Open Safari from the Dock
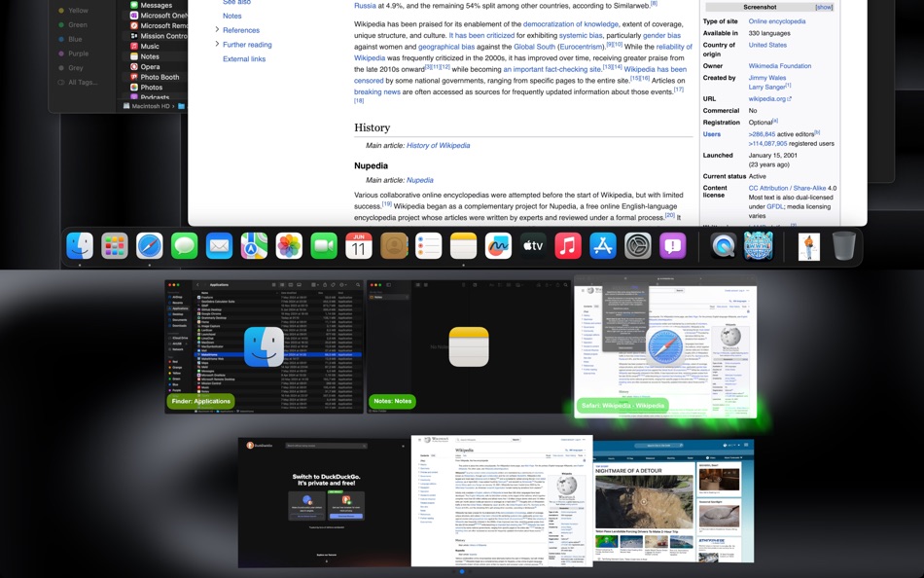The height and width of the screenshot is (578, 924). tap(148, 247)
